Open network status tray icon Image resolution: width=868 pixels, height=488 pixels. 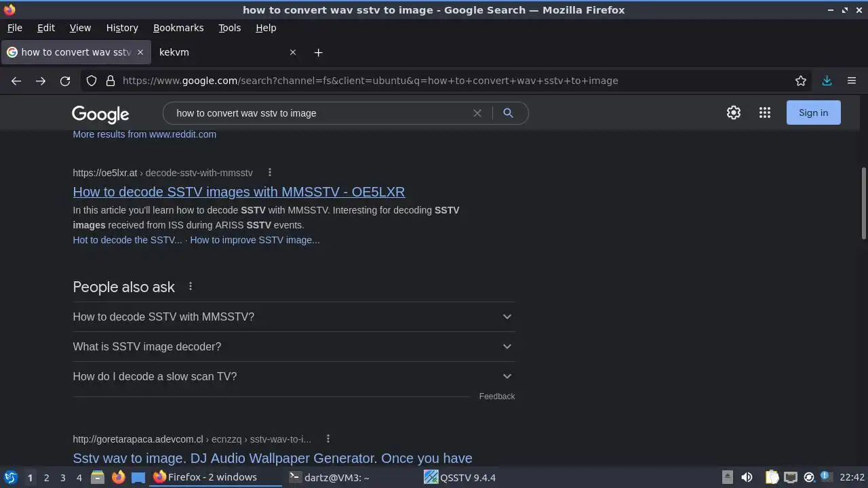click(x=790, y=477)
